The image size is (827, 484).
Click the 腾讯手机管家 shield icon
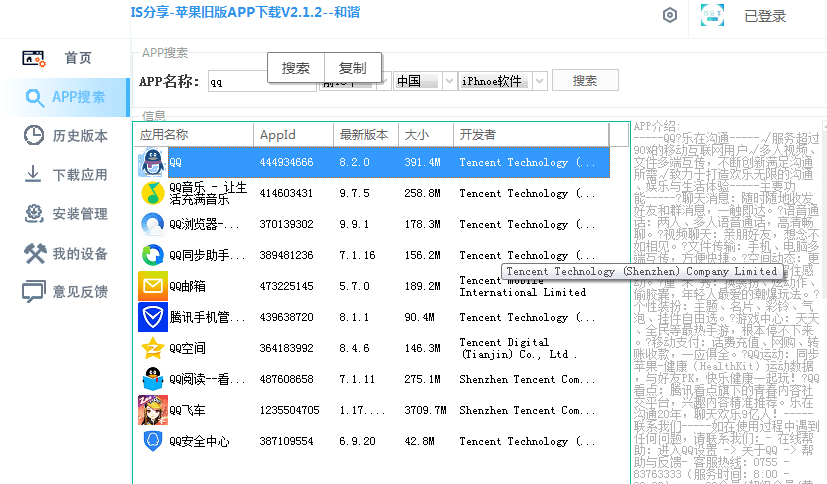152,317
